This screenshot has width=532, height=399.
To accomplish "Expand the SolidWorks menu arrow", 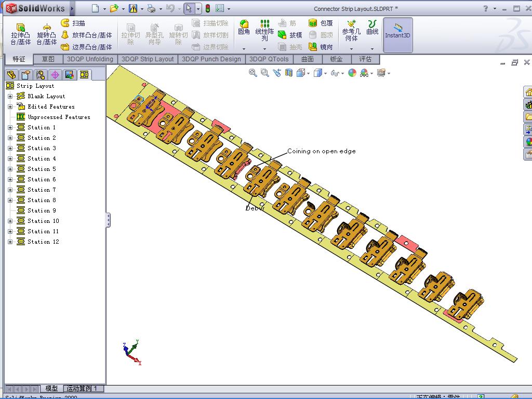I will click(72, 8).
